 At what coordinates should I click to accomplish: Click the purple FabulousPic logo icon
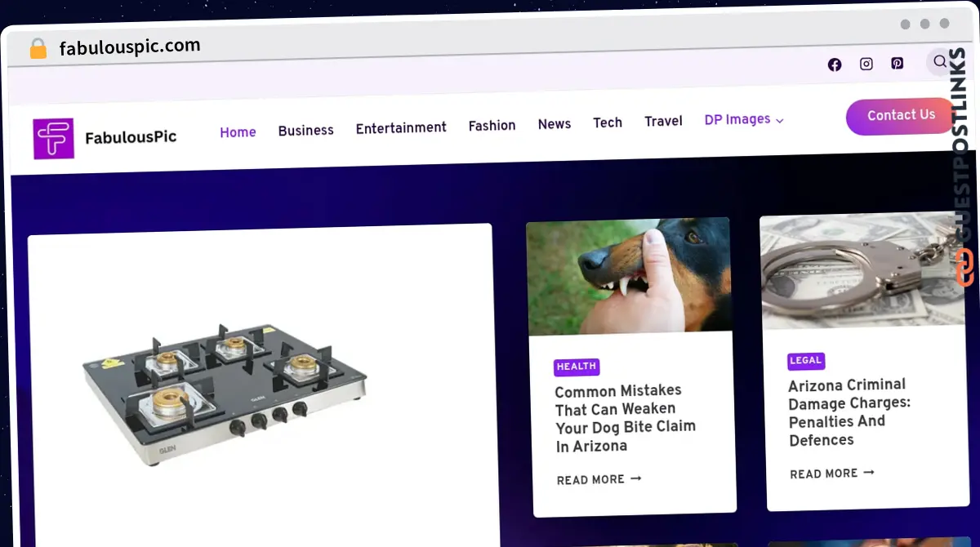point(52,138)
